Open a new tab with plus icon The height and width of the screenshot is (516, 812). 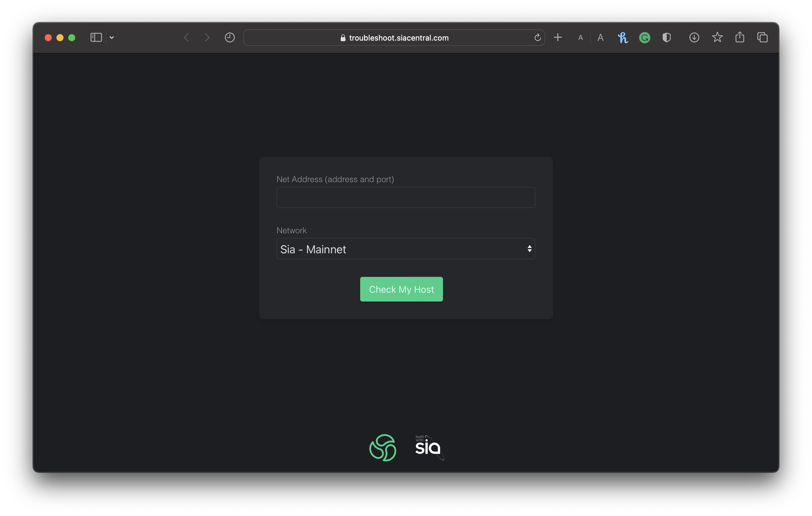tap(558, 37)
